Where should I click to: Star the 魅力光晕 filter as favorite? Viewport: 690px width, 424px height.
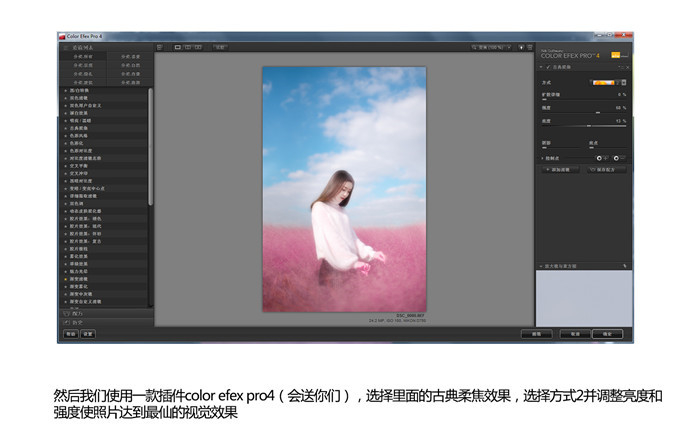[66, 271]
